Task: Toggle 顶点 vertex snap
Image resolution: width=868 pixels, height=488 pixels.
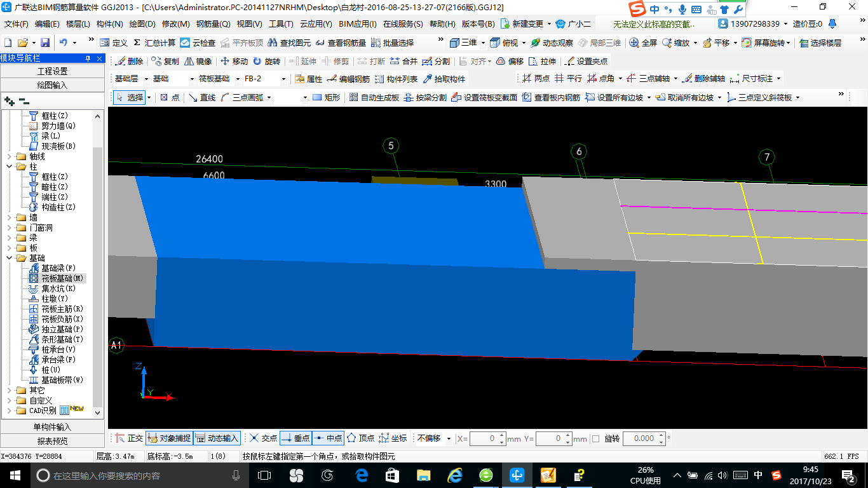Action: [x=360, y=438]
